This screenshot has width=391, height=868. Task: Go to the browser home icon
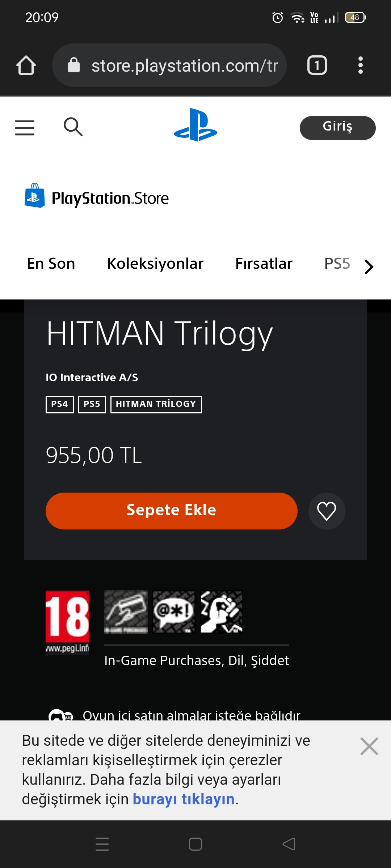coord(26,65)
